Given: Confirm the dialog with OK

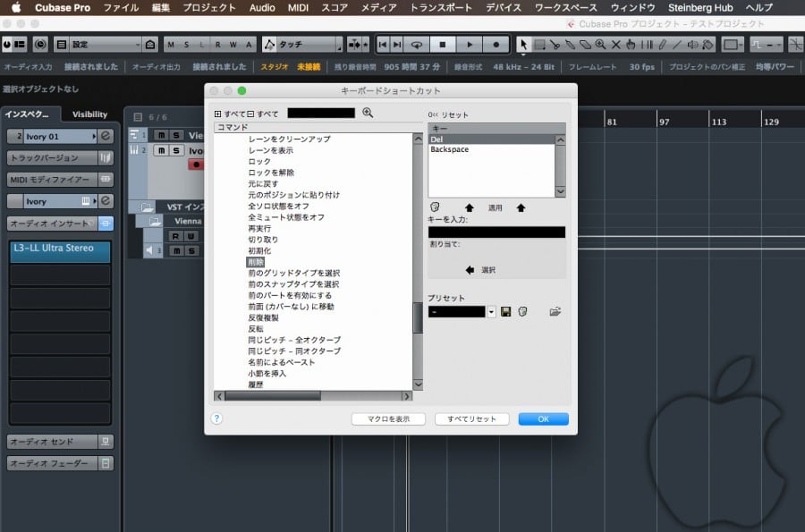Looking at the screenshot, I should pos(543,419).
